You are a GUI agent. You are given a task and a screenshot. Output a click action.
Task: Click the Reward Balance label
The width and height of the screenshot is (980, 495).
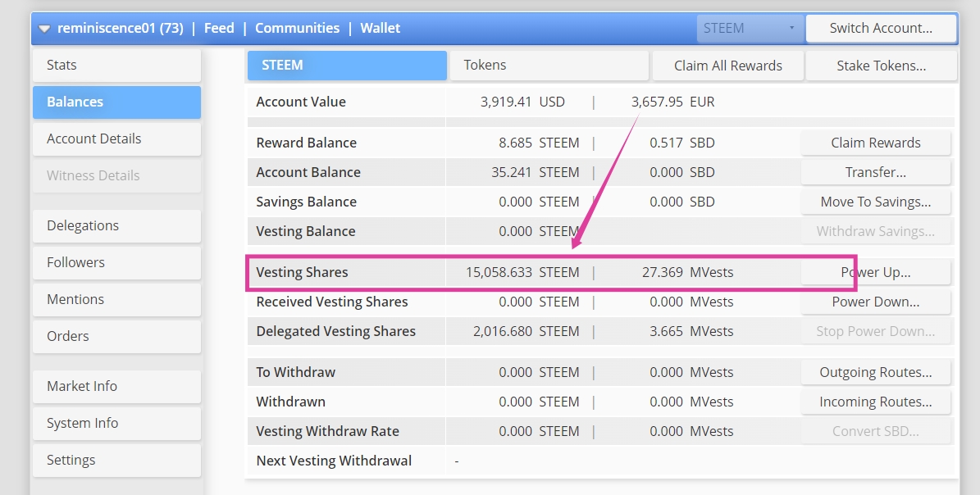[306, 143]
